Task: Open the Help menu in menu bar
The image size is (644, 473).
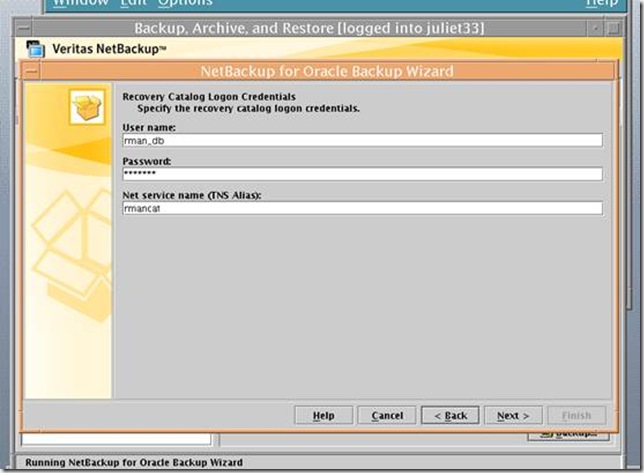Action: click(x=602, y=3)
